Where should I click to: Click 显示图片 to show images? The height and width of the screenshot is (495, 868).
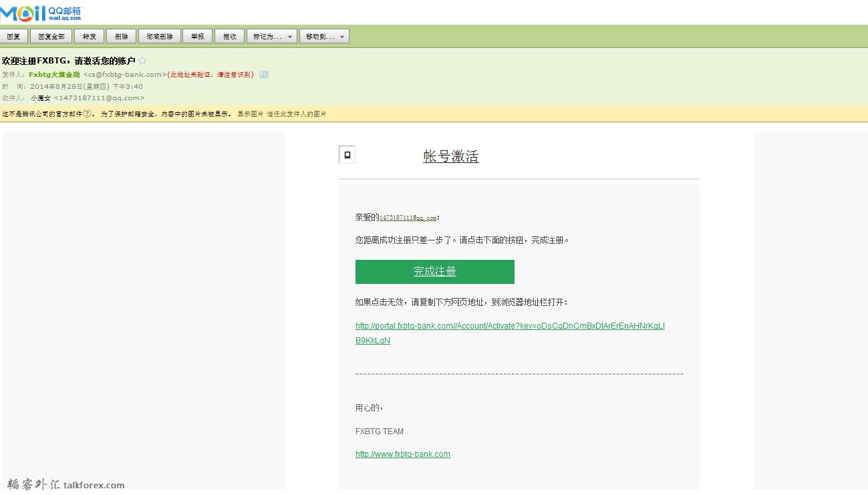[251, 114]
